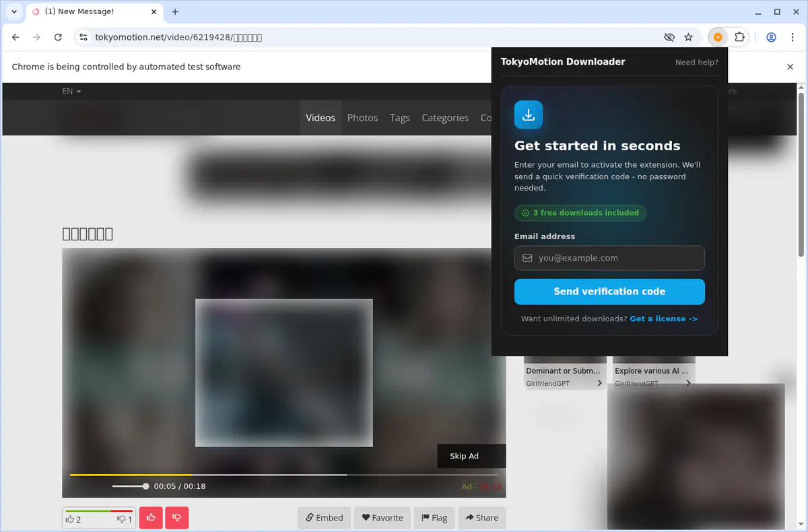Open the Extensions puzzle icon
Image resolution: width=808 pixels, height=532 pixels.
click(x=739, y=38)
